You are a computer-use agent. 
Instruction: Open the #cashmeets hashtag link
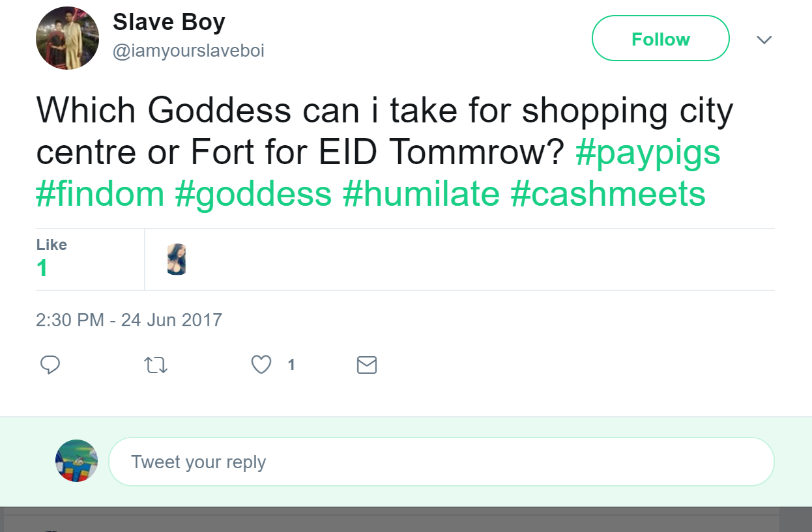point(608,194)
